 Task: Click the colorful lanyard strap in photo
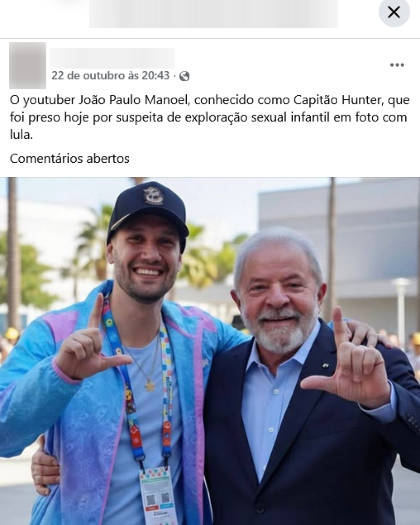pos(137,385)
